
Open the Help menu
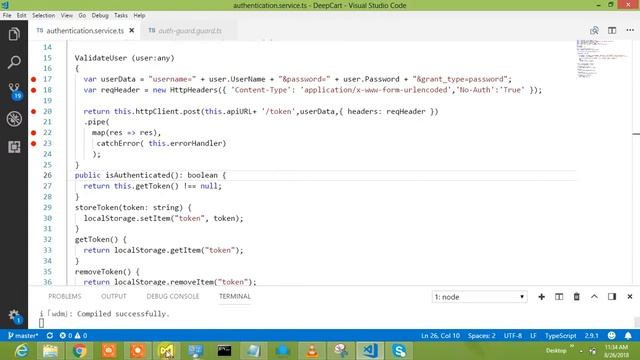point(139,16)
